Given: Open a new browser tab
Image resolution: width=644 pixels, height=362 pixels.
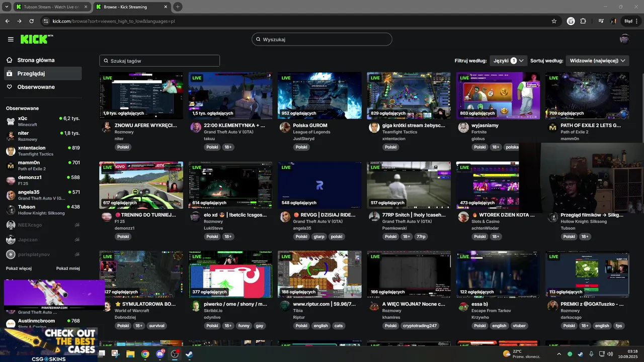Looking at the screenshot, I should (178, 7).
